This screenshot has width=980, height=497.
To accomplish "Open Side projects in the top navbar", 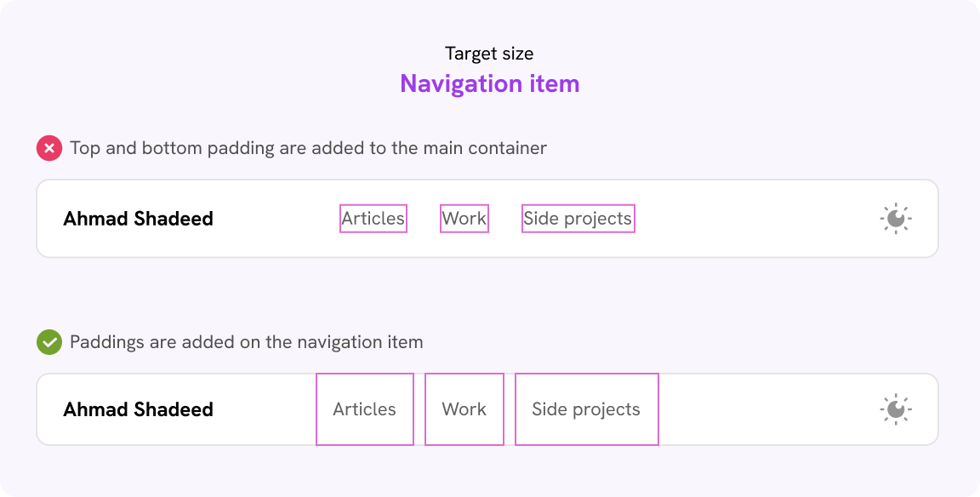I will 578,218.
